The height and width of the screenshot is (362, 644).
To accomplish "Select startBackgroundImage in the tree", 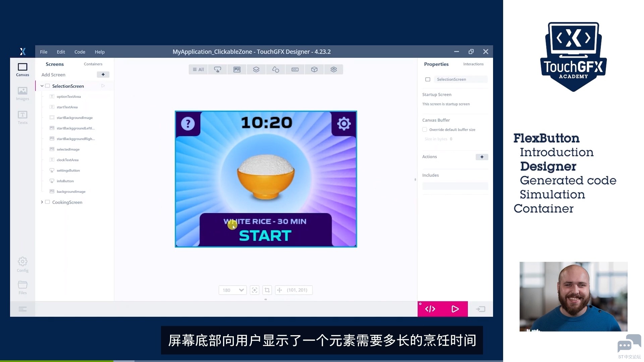I will coord(74,118).
